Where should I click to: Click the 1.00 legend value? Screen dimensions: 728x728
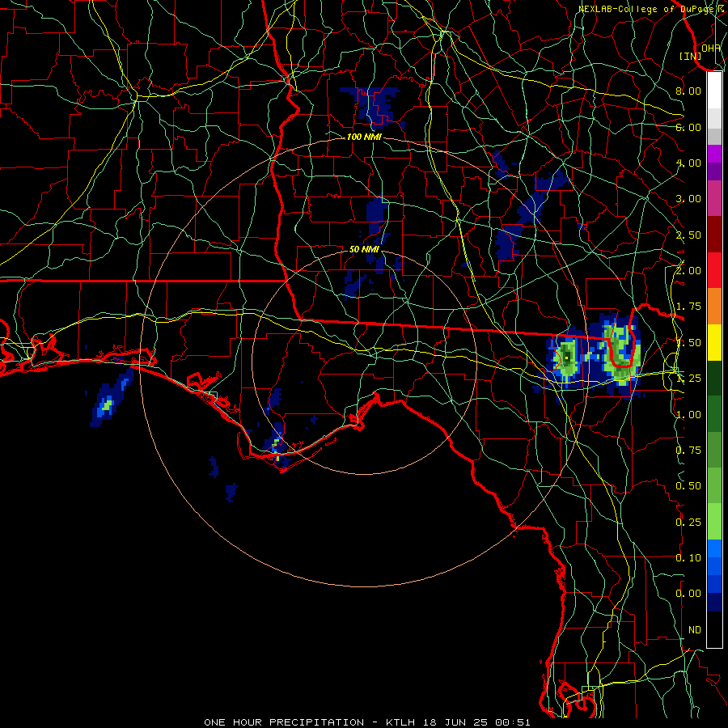coord(688,415)
